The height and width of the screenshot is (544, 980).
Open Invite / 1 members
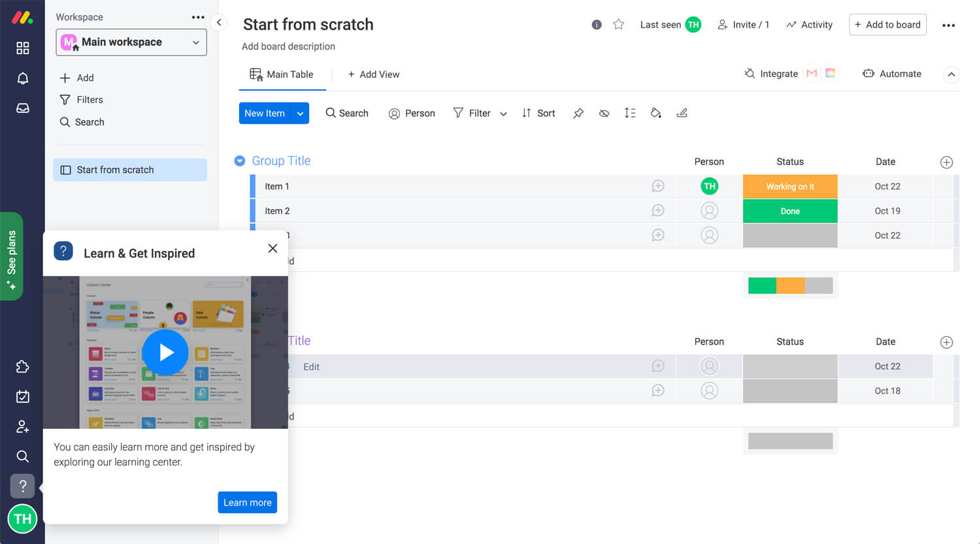tap(743, 25)
